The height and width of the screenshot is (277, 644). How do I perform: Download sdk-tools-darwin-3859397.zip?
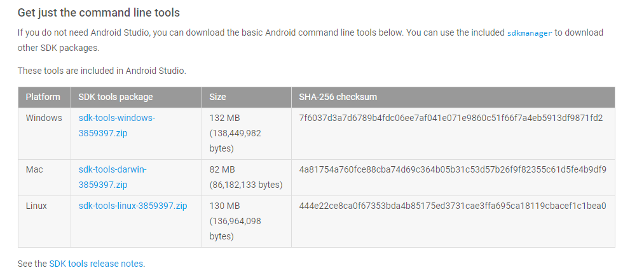[x=113, y=177]
